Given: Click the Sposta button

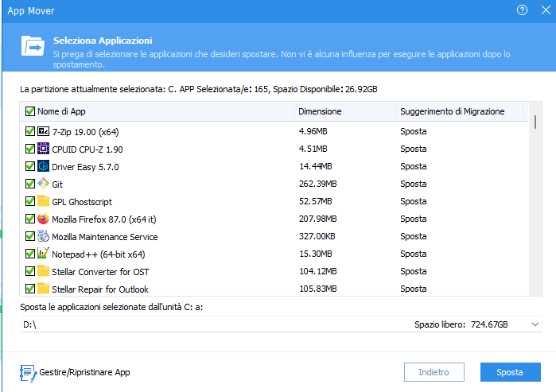Looking at the screenshot, I should tap(510, 372).
